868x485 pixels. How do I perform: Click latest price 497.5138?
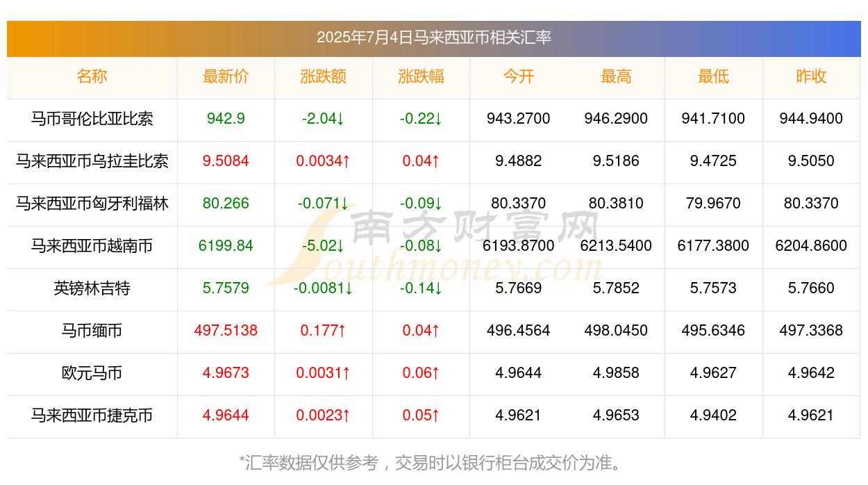click(226, 331)
